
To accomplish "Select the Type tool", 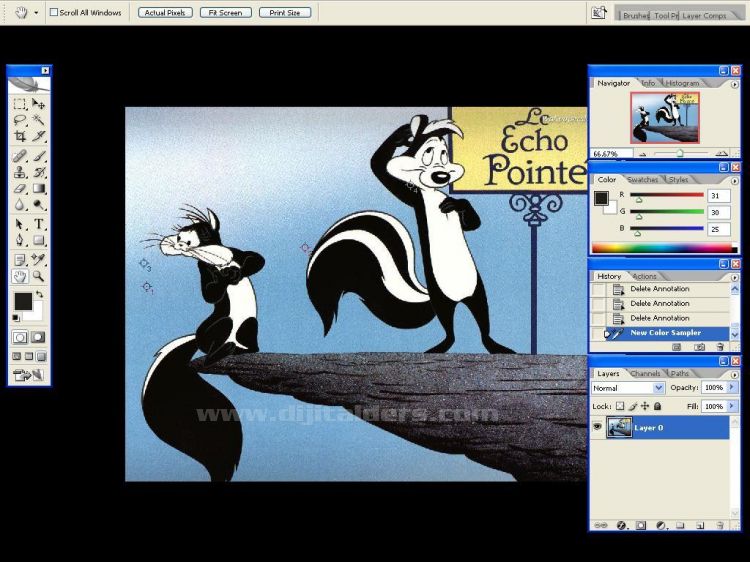I will (x=38, y=224).
